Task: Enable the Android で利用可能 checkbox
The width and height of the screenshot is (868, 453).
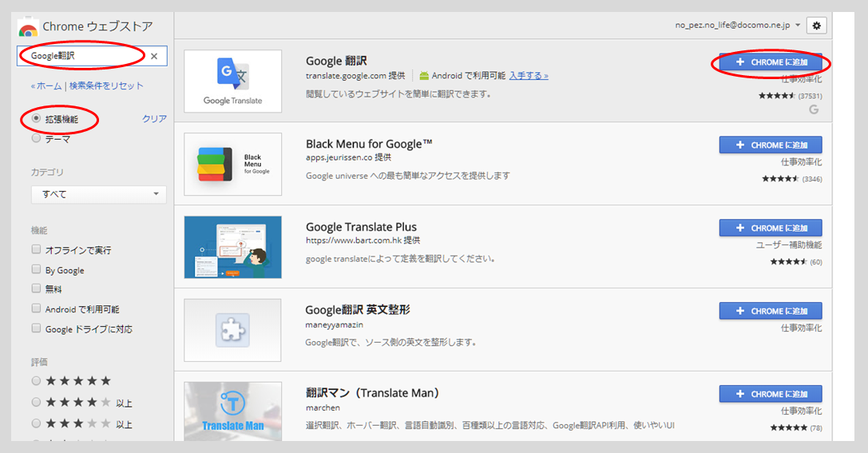Action: tap(36, 308)
